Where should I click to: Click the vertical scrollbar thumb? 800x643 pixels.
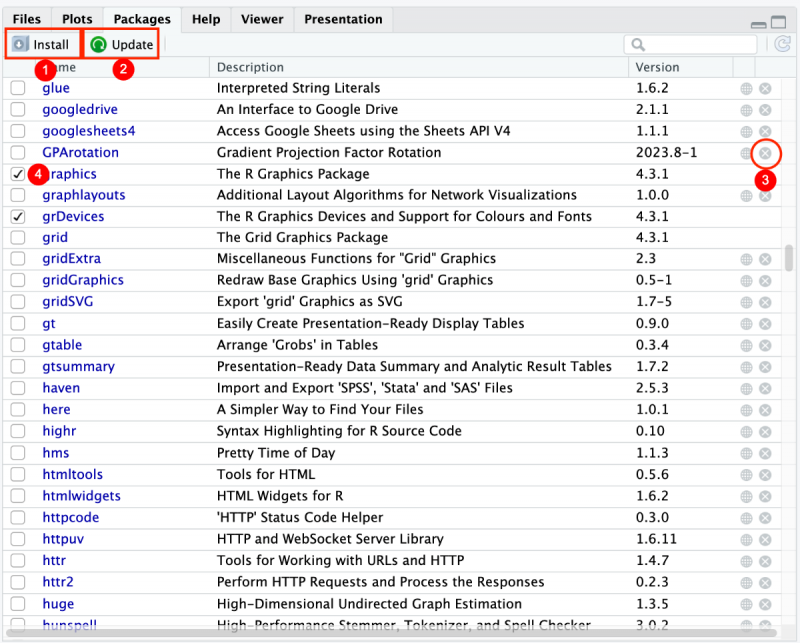[x=789, y=259]
